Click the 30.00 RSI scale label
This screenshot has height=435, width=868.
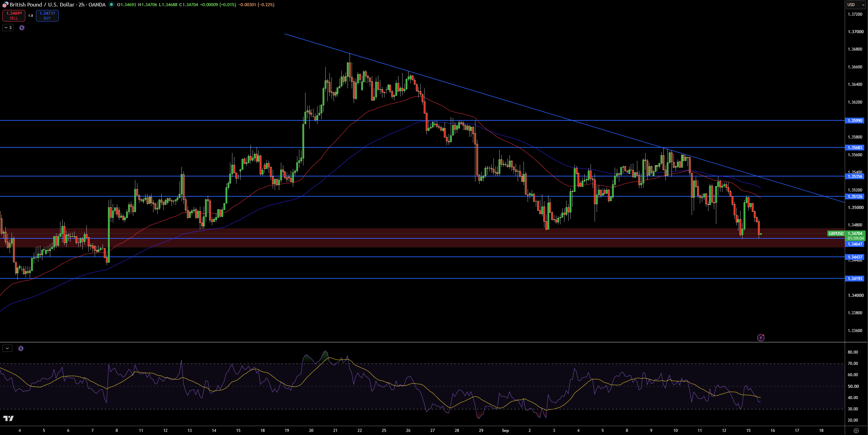tap(853, 409)
